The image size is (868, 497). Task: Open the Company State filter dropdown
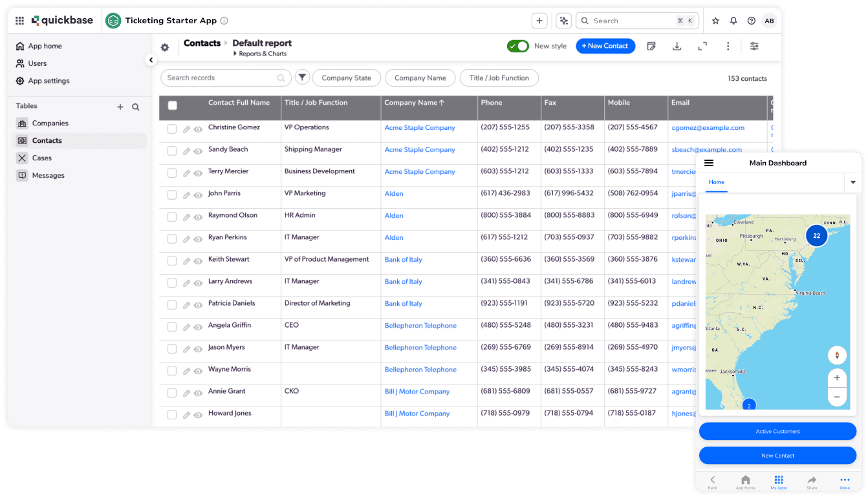[x=347, y=78]
